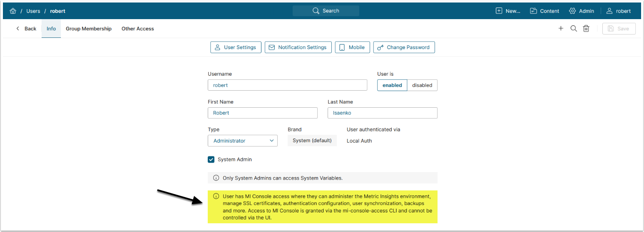The width and height of the screenshot is (644, 232).
Task: Click the magnifier icon near Save
Action: 573,28
